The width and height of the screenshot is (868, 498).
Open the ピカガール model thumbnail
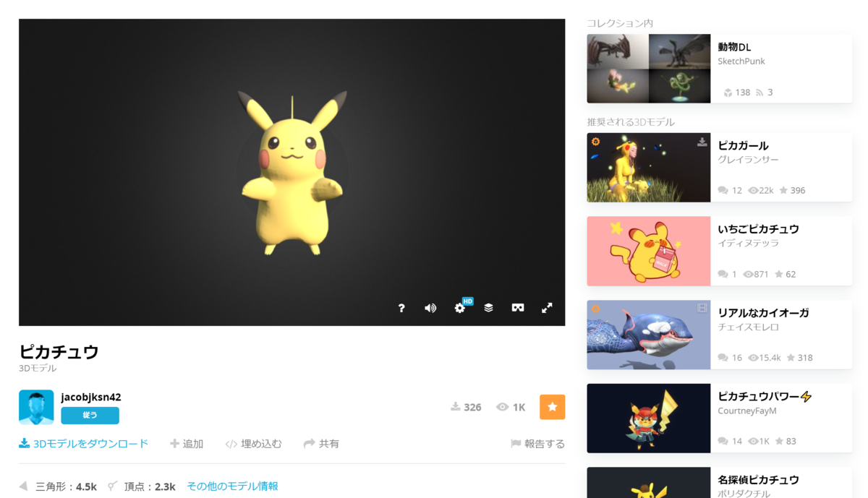pyautogui.click(x=648, y=167)
